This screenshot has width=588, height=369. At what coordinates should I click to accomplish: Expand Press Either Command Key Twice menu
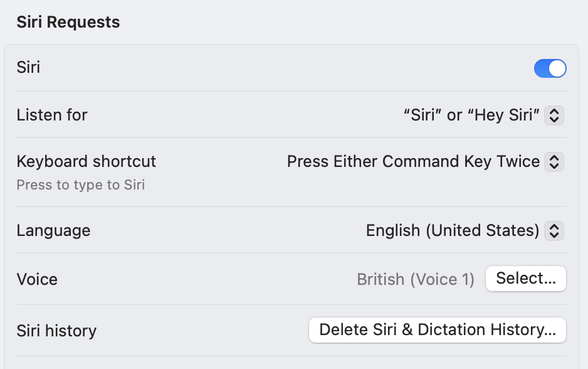click(413, 162)
